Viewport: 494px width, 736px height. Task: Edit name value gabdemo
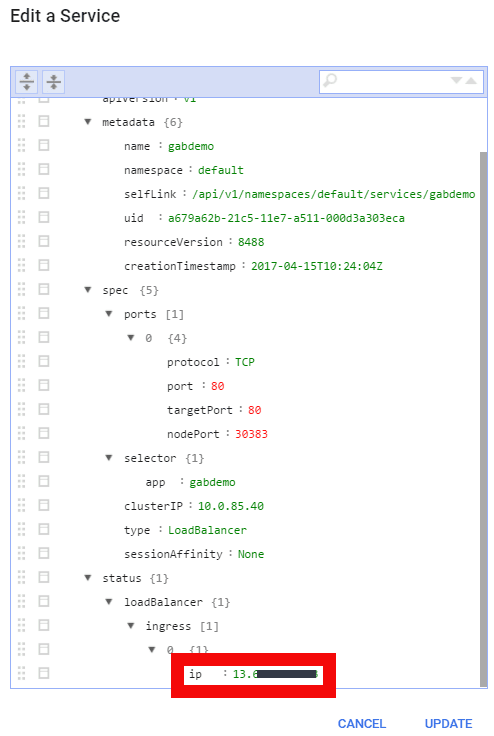point(191,146)
